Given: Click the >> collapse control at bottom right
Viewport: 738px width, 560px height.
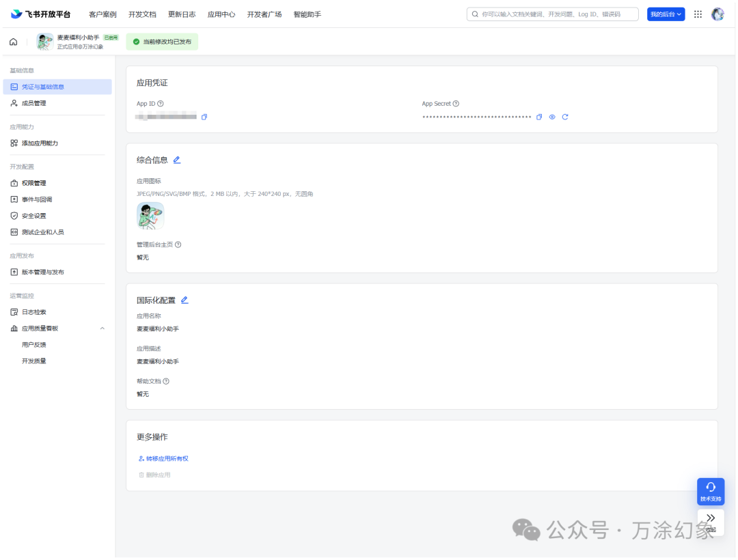Looking at the screenshot, I should [x=710, y=518].
